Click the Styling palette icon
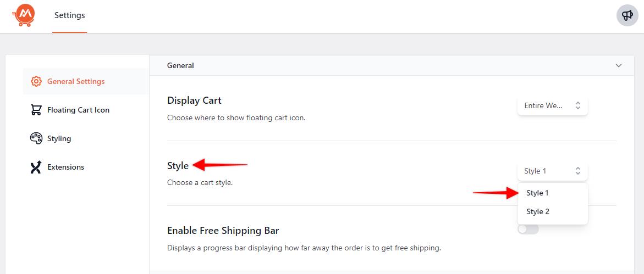The image size is (644, 274). pyautogui.click(x=36, y=138)
